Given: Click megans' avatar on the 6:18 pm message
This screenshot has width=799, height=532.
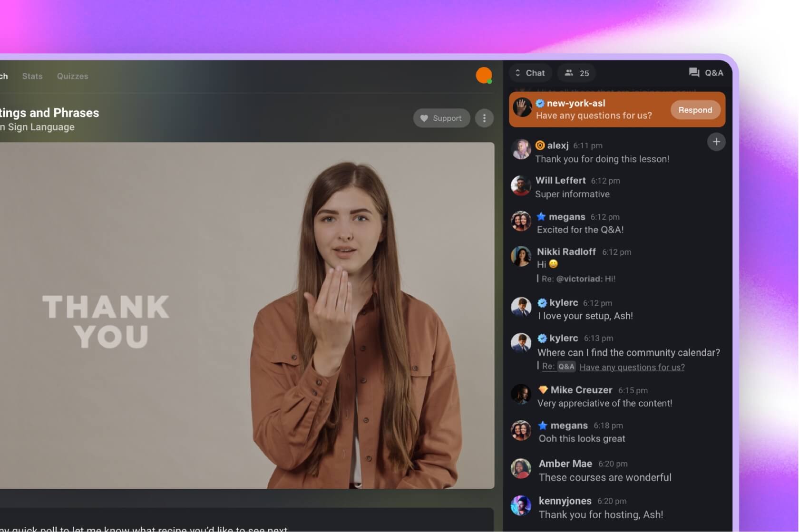Looking at the screenshot, I should click(x=521, y=430).
